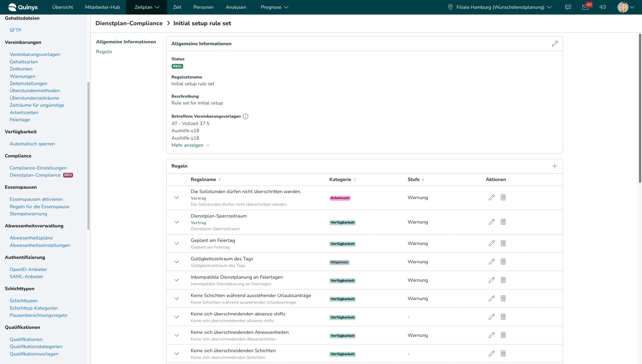
Task: Open the Zeitplan menu
Action: point(147,7)
